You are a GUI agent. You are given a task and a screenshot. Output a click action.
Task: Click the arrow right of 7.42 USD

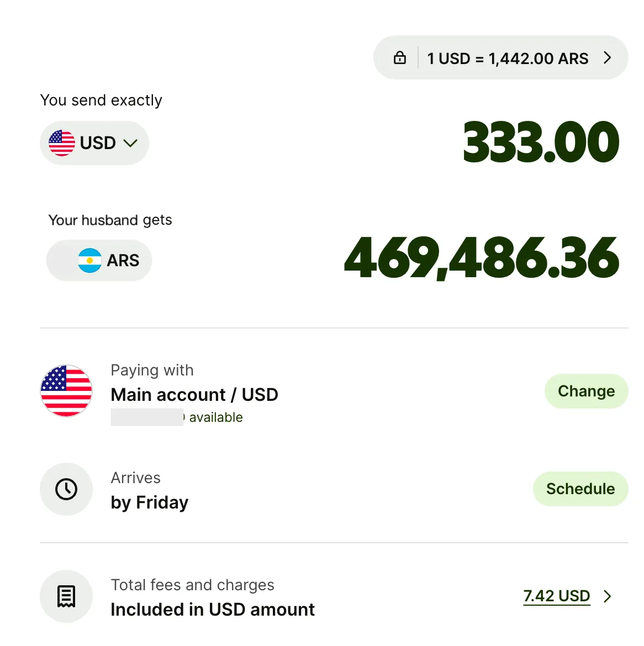608,596
